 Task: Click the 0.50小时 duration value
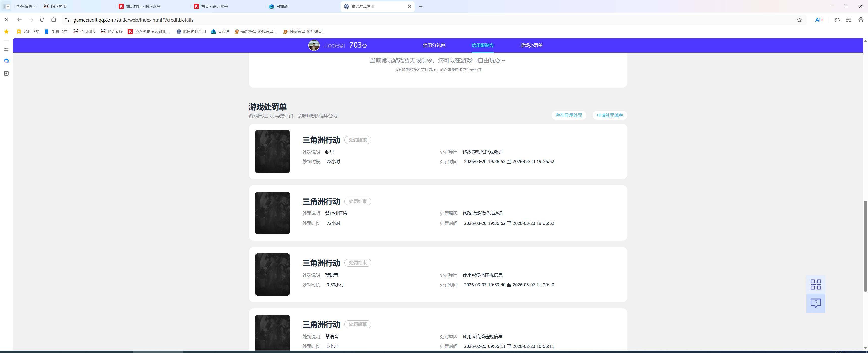click(335, 285)
